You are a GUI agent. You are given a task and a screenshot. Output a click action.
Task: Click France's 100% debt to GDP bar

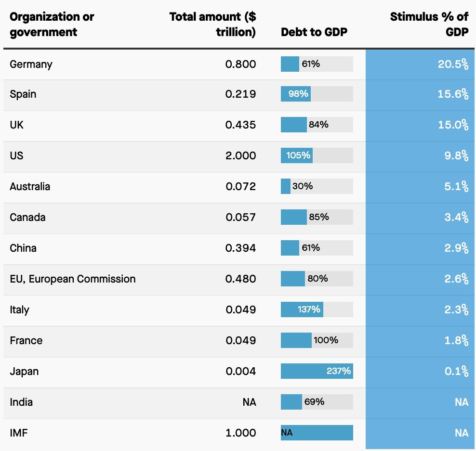296,340
